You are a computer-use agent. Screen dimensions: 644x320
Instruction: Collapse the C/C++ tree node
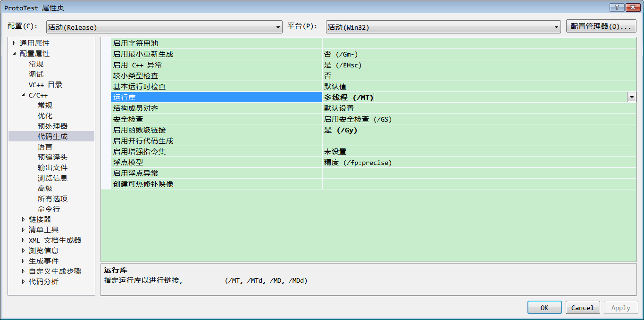click(24, 95)
